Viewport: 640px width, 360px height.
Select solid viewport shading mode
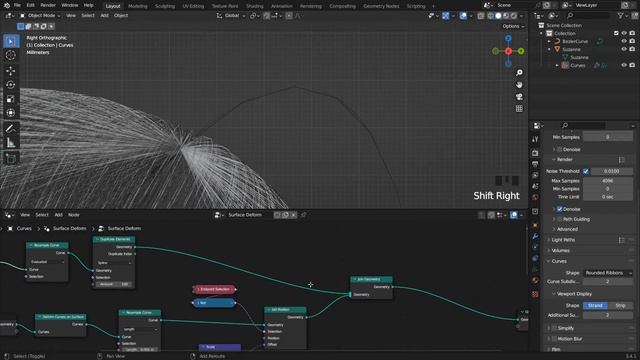point(498,16)
